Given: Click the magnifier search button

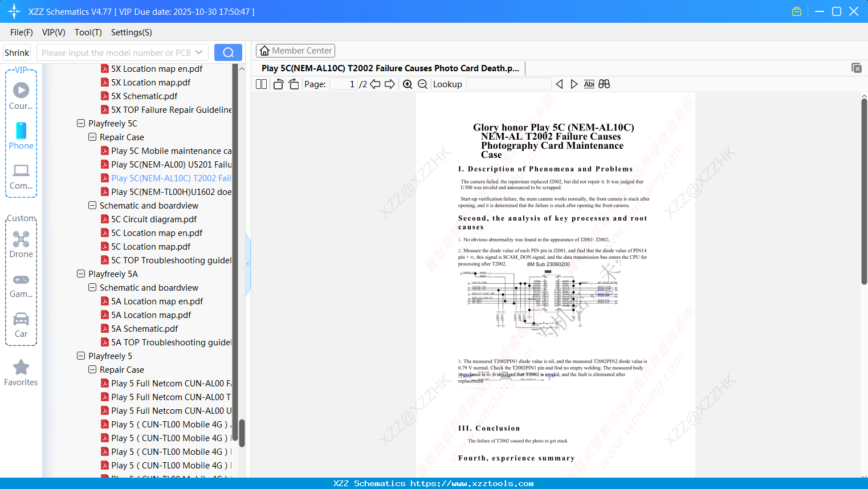Looking at the screenshot, I should pos(228,52).
